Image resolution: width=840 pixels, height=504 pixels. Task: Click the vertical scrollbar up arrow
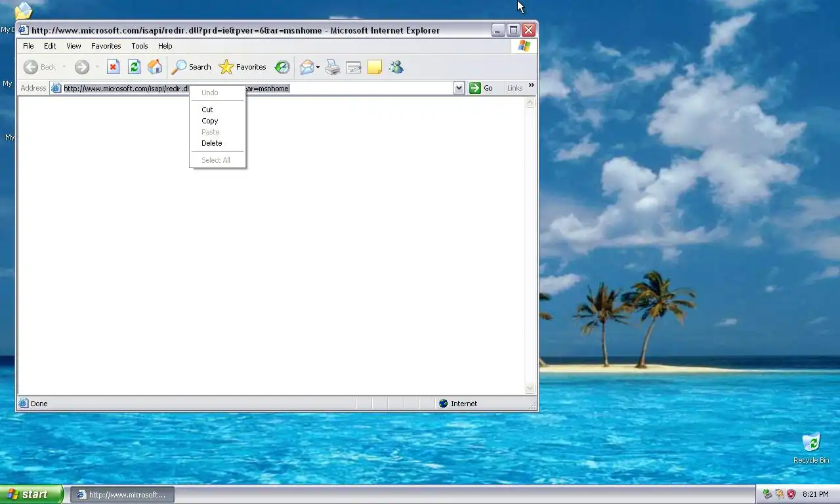[x=530, y=103]
